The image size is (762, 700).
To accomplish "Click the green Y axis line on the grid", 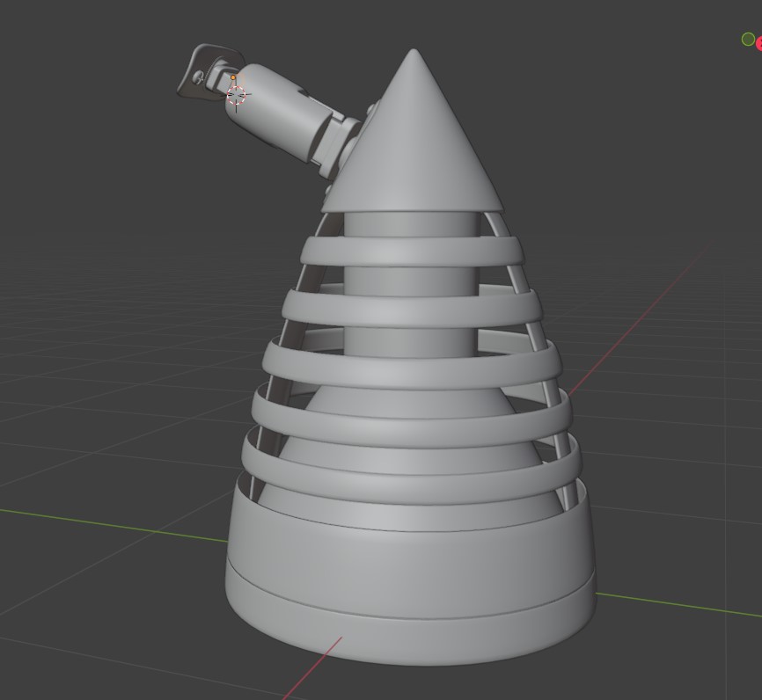I will [106, 523].
